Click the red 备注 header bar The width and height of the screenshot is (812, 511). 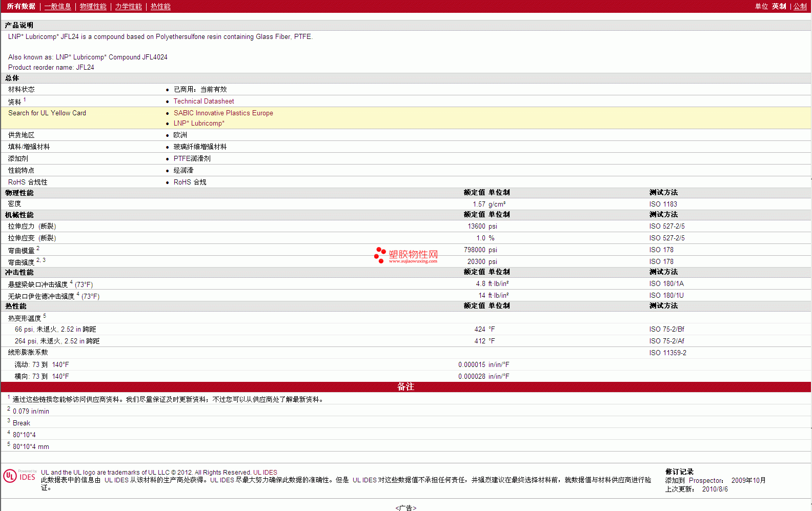pyautogui.click(x=405, y=387)
